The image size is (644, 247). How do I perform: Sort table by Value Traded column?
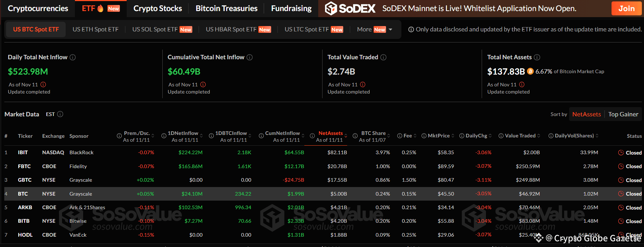tap(539, 136)
